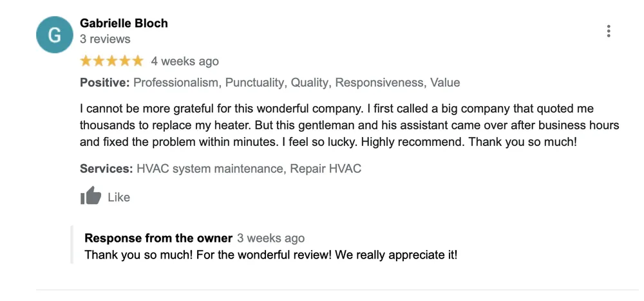Click the "Responsiveness" positive attribute
The image size is (644, 301).
379,82
